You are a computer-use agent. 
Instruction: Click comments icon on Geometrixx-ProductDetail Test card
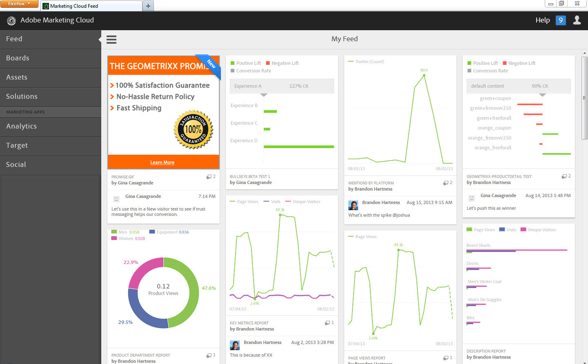click(564, 176)
